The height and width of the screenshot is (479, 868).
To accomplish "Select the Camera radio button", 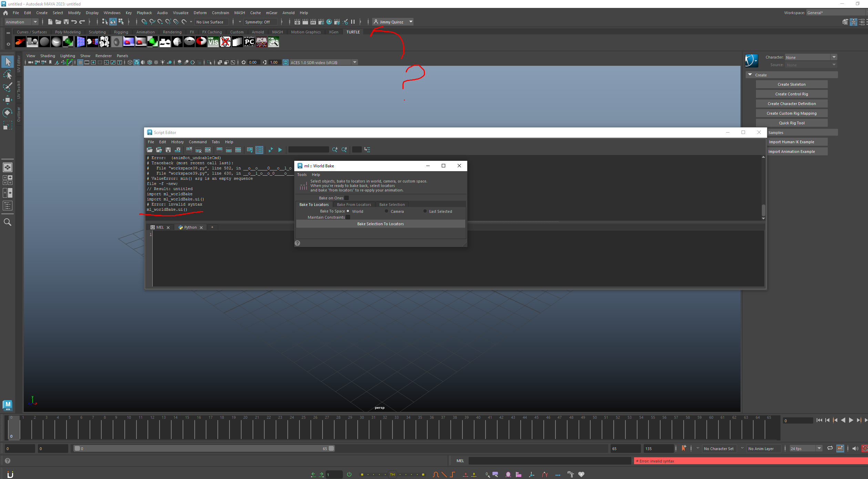I will coord(387,211).
